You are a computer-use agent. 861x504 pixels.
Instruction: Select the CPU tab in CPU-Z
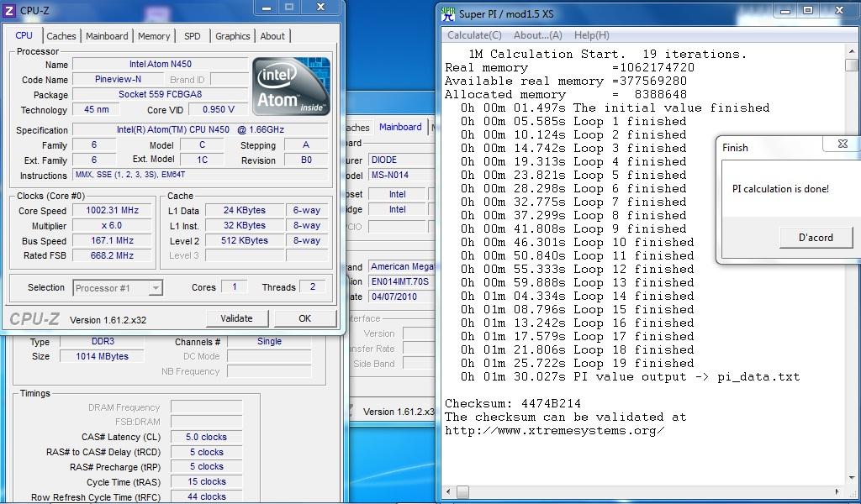pyautogui.click(x=24, y=35)
